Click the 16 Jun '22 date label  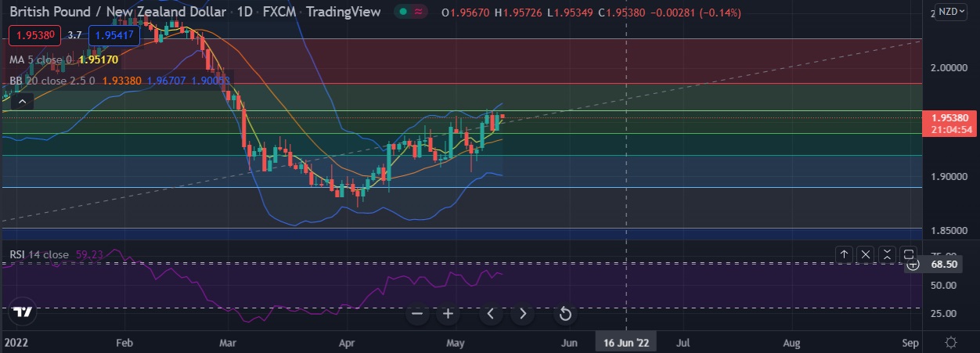tap(625, 343)
